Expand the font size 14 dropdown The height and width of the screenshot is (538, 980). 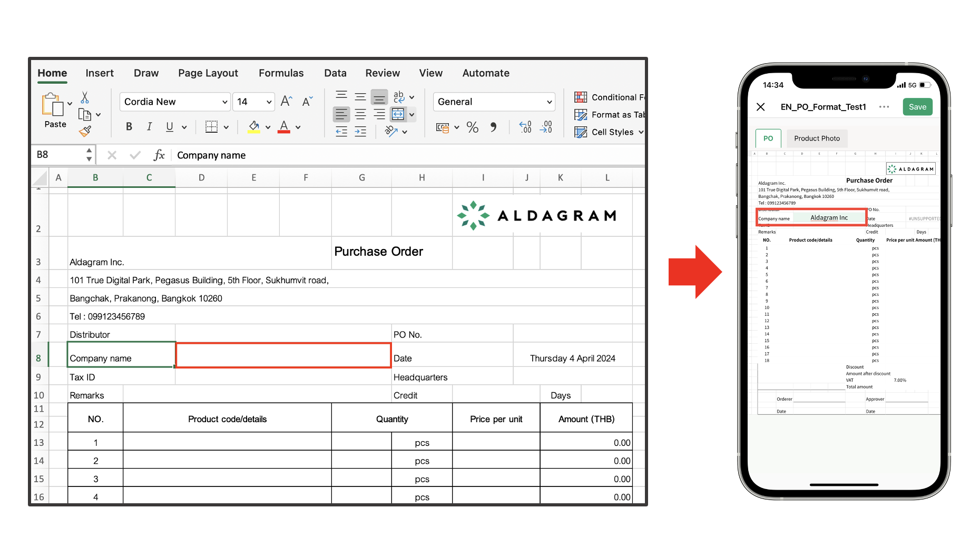(269, 102)
